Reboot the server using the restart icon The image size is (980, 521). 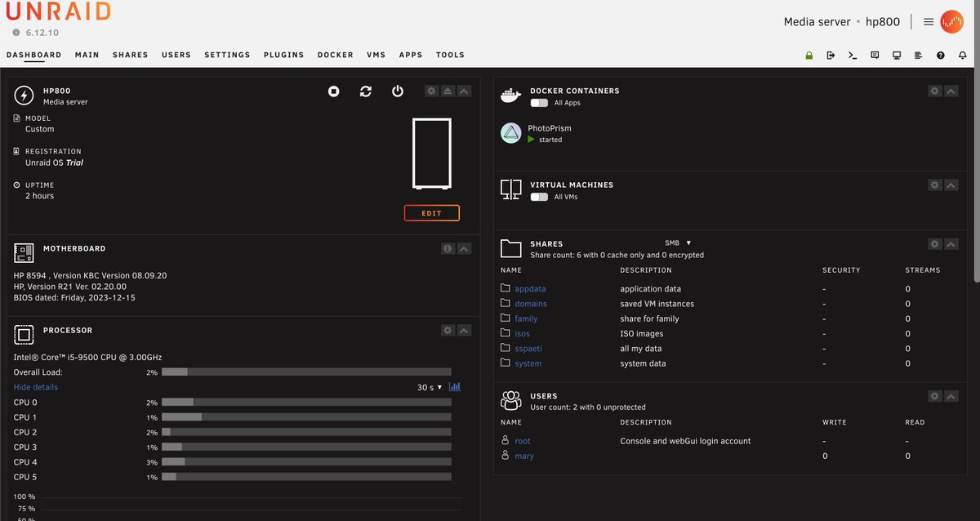(365, 91)
